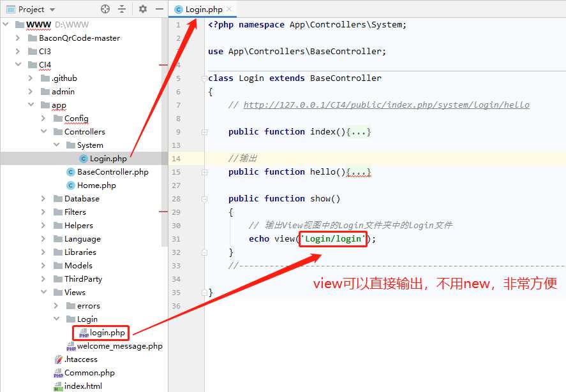Expand the admin folder
Image resolution: width=566 pixels, height=392 pixels.
[31, 91]
